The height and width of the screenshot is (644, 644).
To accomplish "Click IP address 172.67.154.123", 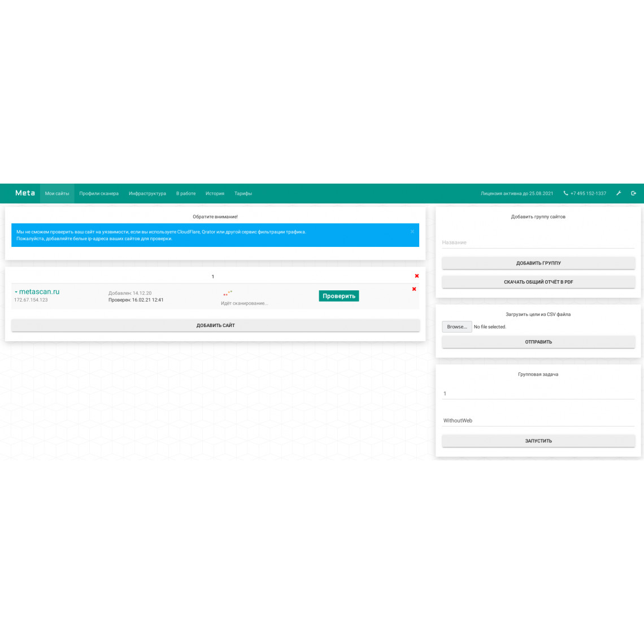I will (x=31, y=300).
